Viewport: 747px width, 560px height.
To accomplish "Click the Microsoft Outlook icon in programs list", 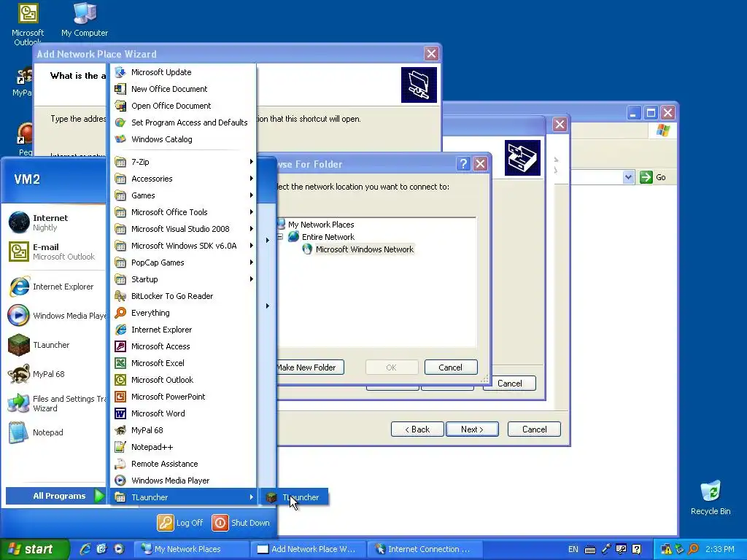I will point(120,379).
